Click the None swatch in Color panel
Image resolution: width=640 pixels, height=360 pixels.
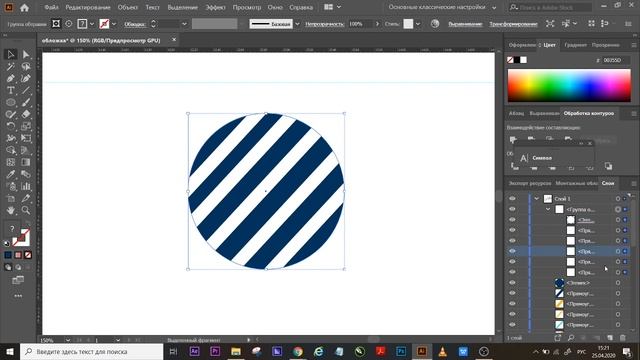coord(510,60)
